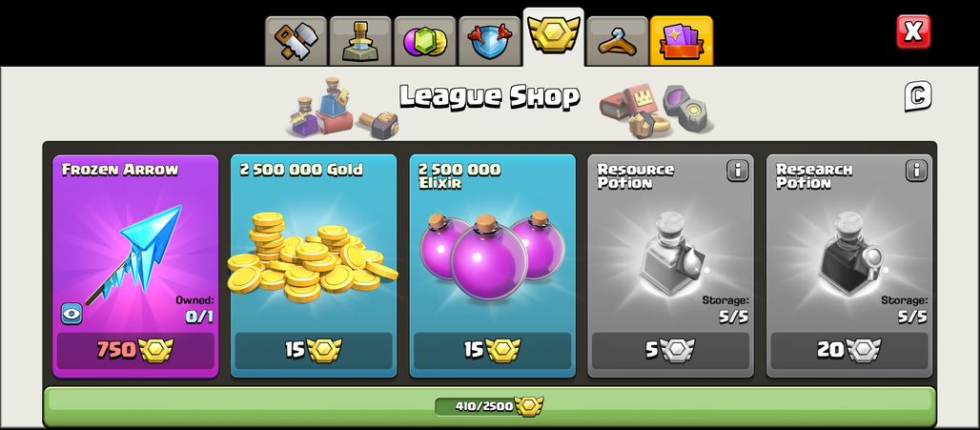Select the gold league medal tab
The width and height of the screenshot is (980, 430).
[554, 36]
